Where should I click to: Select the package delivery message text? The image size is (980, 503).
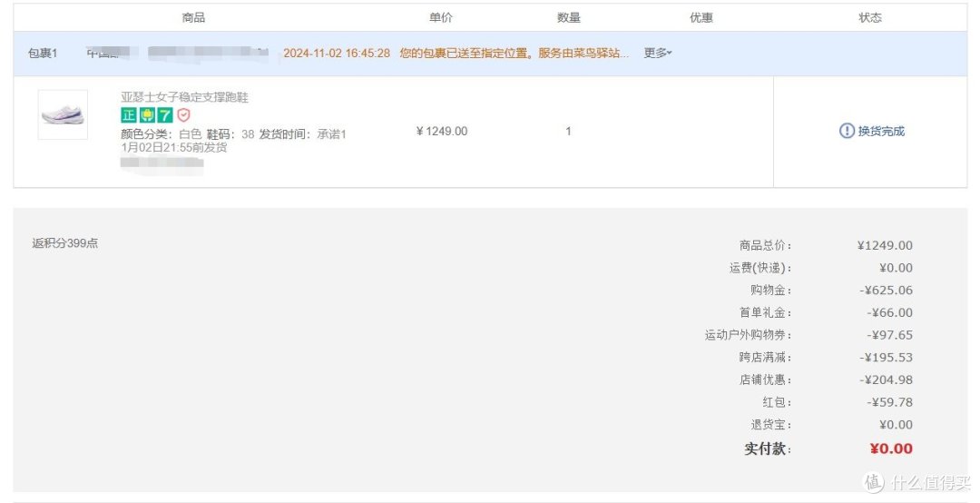click(514, 54)
